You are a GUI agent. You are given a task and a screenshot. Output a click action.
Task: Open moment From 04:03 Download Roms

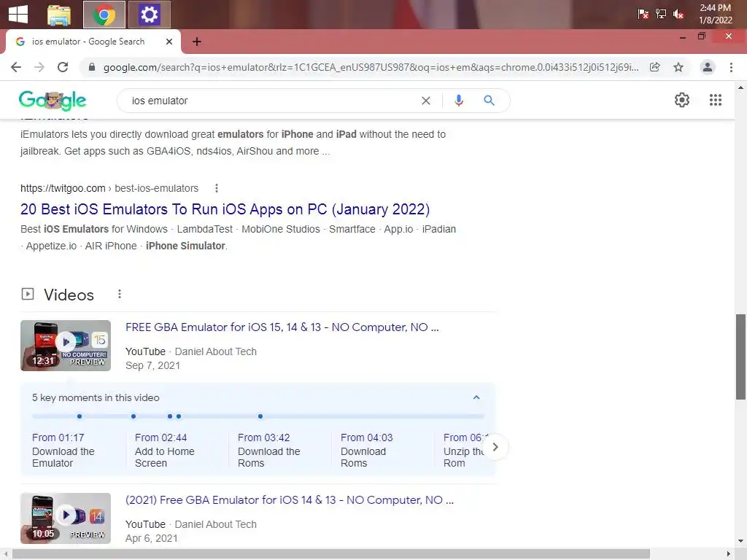(x=366, y=450)
